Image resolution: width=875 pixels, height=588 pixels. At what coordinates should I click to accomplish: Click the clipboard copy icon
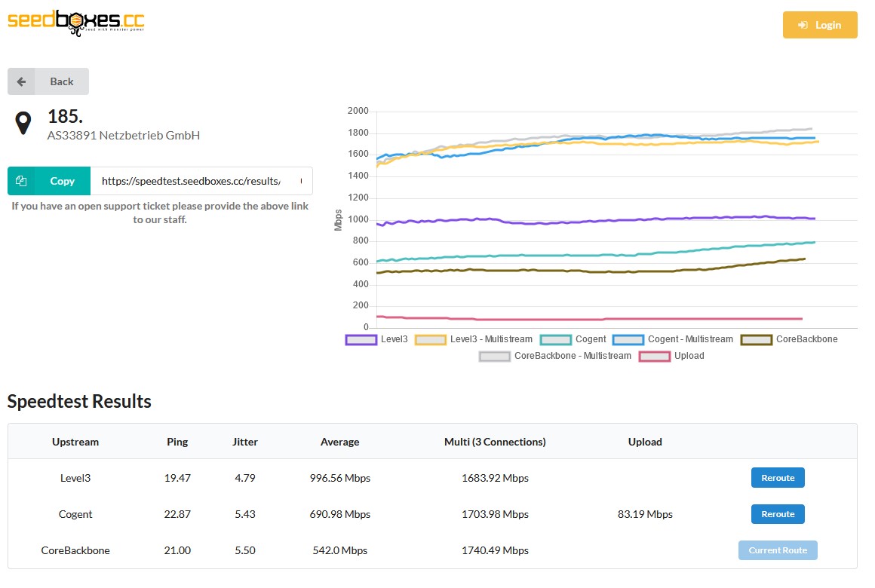(21, 181)
